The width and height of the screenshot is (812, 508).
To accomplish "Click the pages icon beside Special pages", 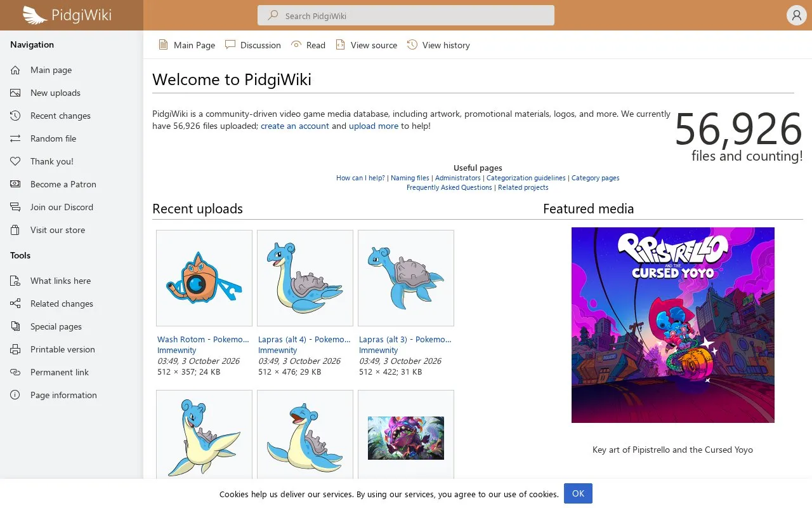I will click(x=15, y=326).
